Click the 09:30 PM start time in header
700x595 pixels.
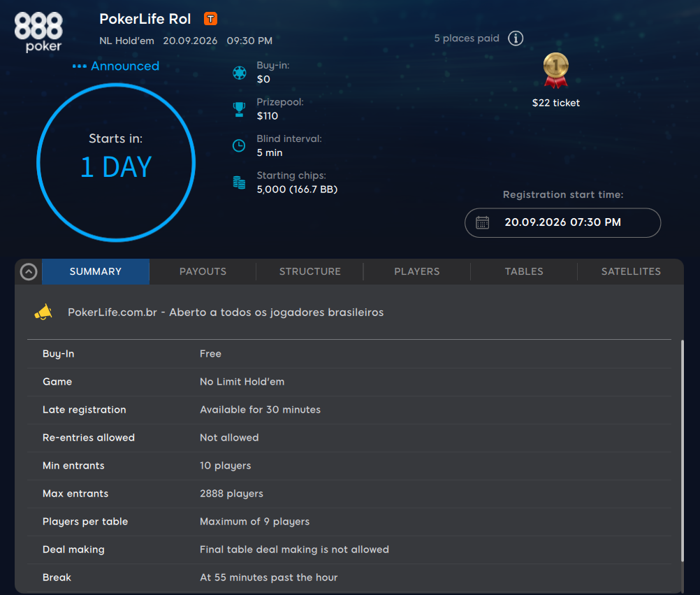point(249,41)
